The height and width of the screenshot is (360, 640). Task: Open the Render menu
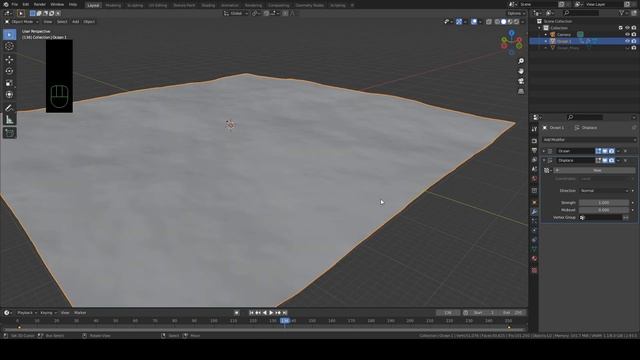tap(40, 4)
